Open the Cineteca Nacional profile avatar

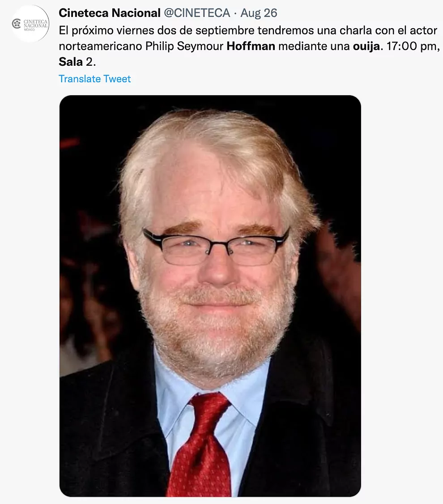(x=30, y=23)
